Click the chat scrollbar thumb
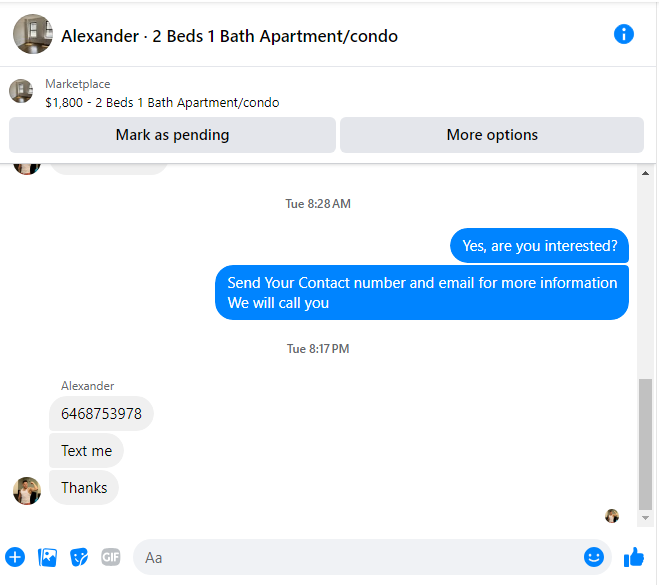Screen dimensions: 659x585 [645, 444]
